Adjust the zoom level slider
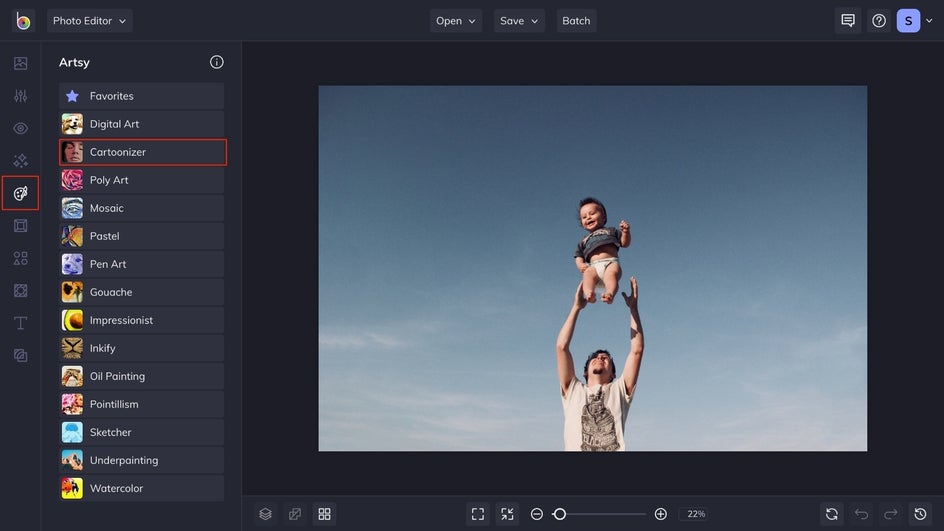The width and height of the screenshot is (944, 531). 560,514
